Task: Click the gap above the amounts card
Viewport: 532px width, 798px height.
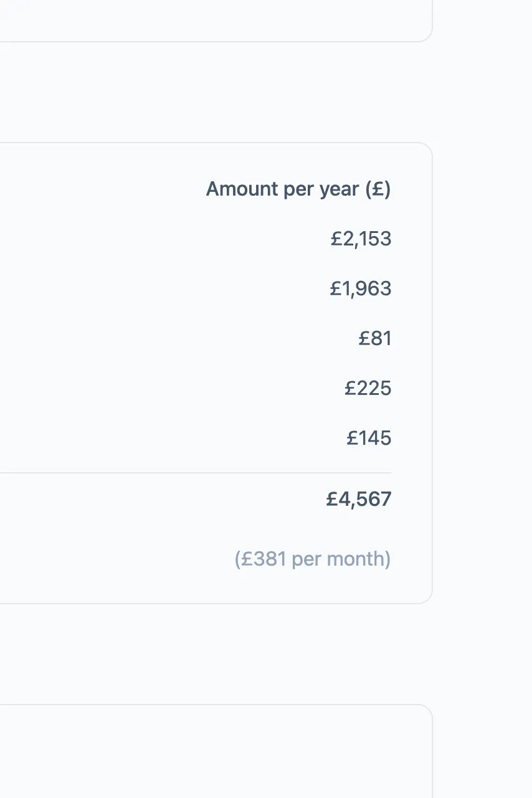Action: pos(216,92)
